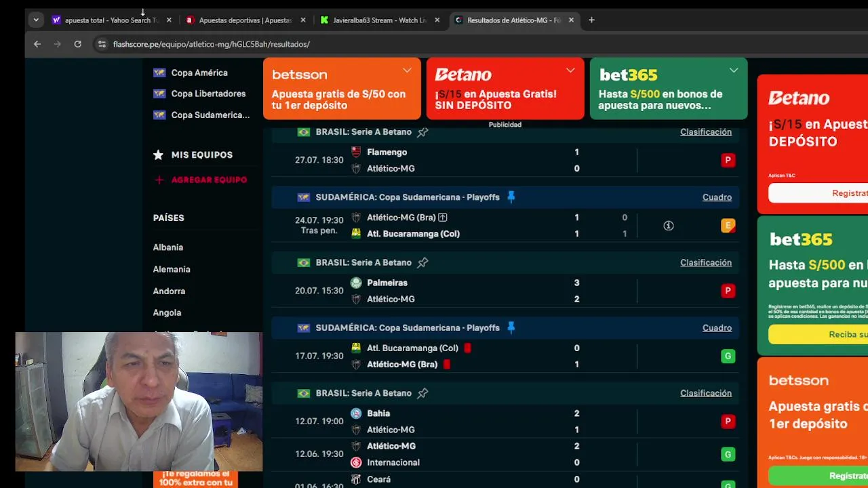
Task: View site information icon in address bar
Action: point(102,44)
